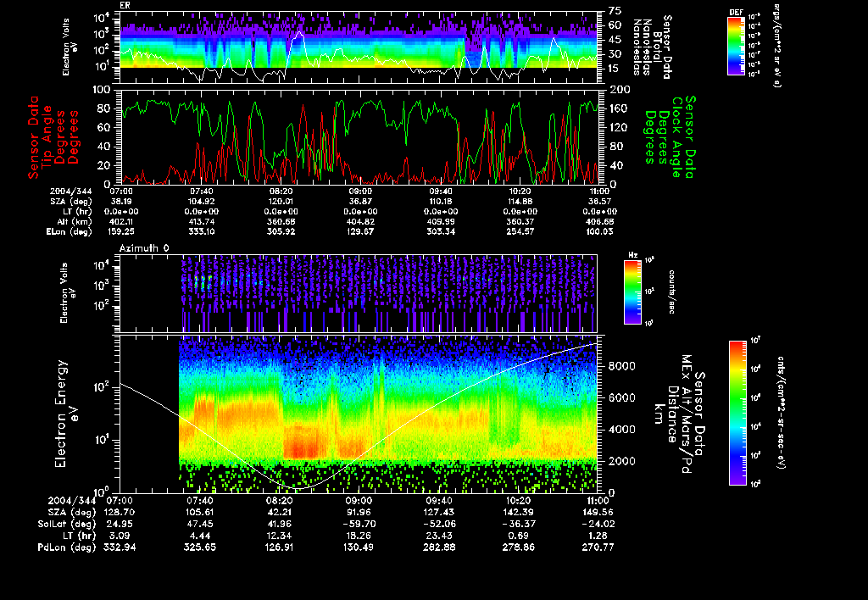The height and width of the screenshot is (600, 868).
Task: Click the green "Clock Angle" axis label
Action: pyautogui.click(x=676, y=137)
